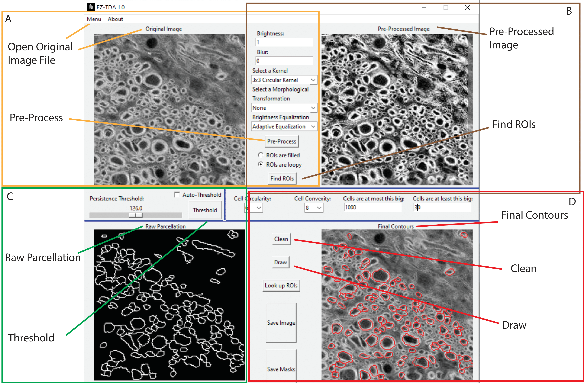Screen dimensions: 588x383
Task: Click the Blur input field
Action: 284,61
